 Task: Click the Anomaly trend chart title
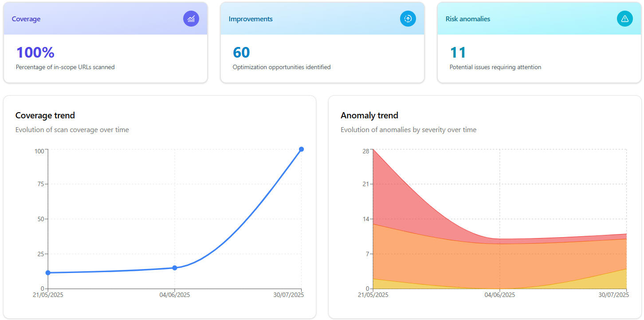[369, 115]
